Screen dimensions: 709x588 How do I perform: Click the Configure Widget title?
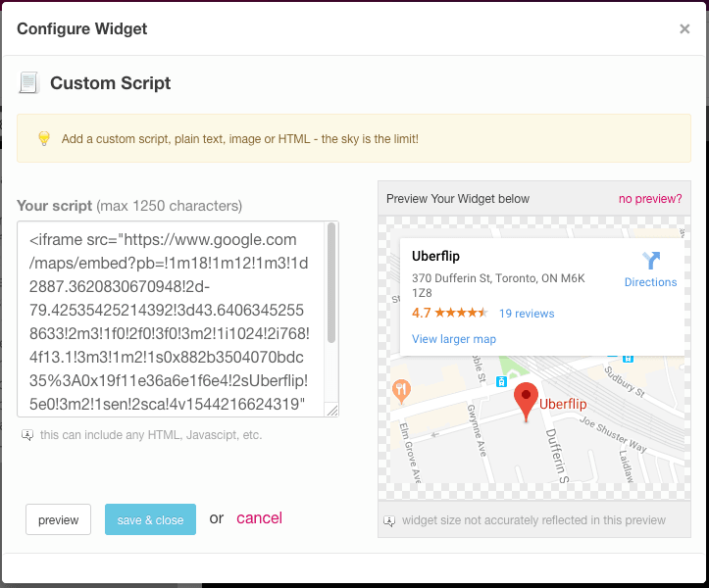tap(81, 29)
